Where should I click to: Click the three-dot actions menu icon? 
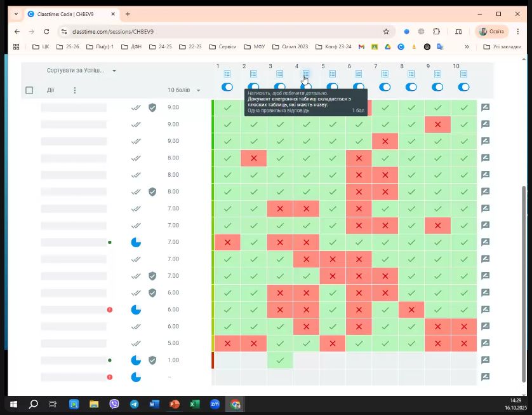click(74, 90)
